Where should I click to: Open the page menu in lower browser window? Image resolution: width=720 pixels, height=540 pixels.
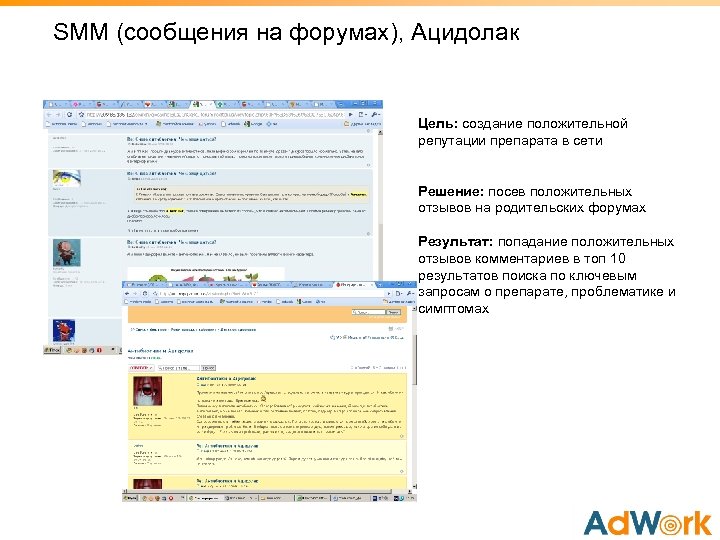(399, 293)
